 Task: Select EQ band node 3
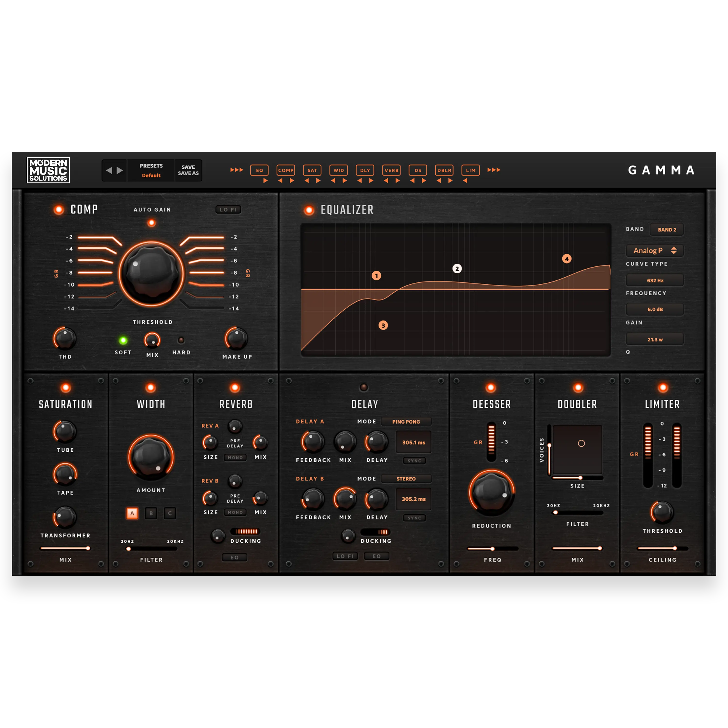tap(383, 325)
